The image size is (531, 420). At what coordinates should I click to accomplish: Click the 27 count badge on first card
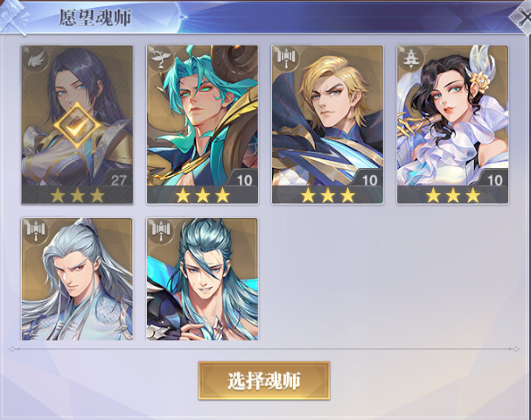(117, 179)
